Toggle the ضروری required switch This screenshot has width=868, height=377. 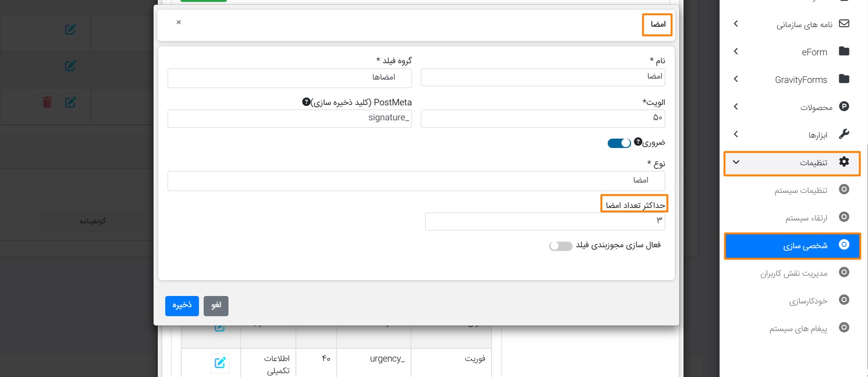pos(619,143)
